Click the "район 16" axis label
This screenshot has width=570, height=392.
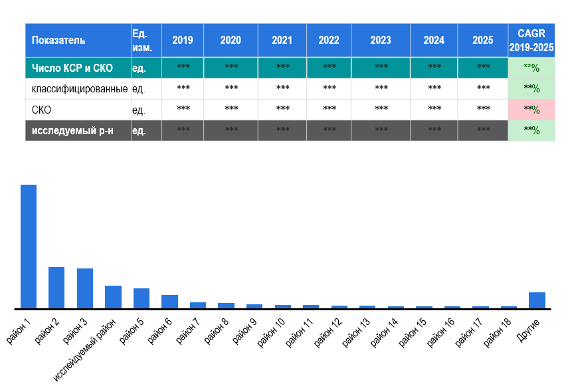point(440,333)
